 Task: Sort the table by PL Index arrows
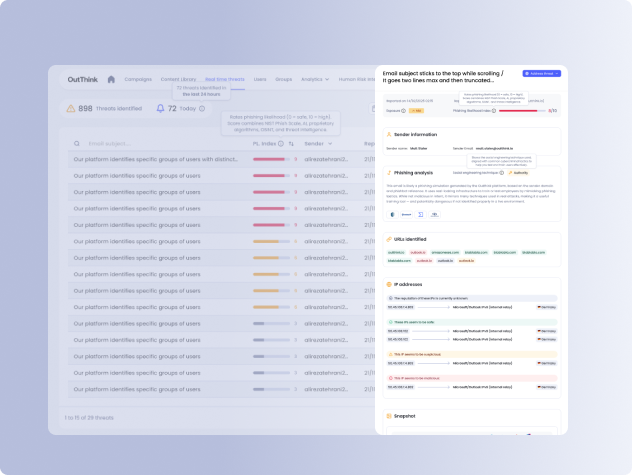[291, 144]
